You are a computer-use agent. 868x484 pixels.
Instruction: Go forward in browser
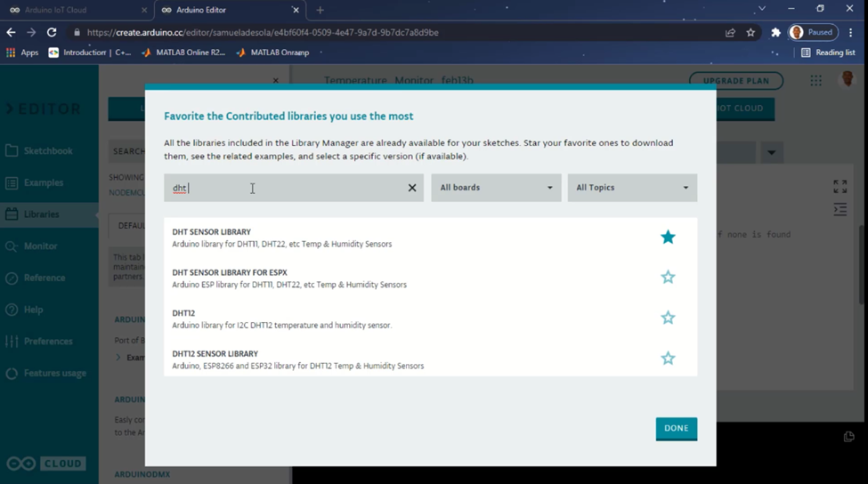[x=31, y=33]
